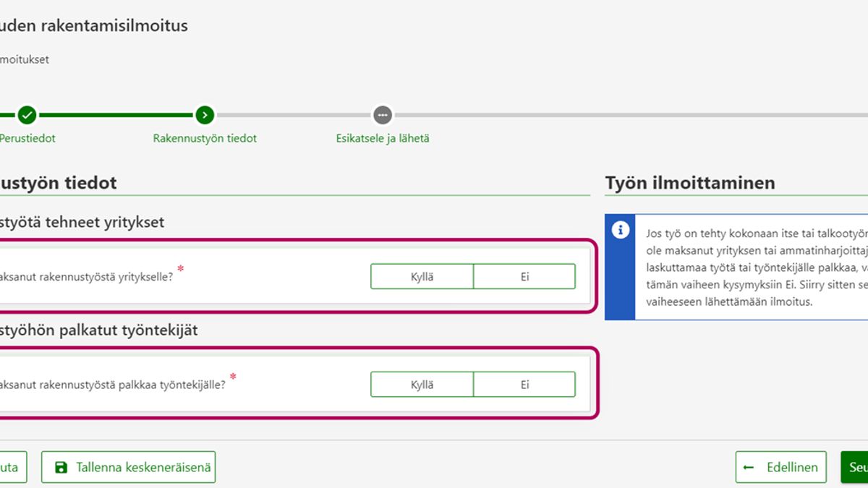Open the Rakennustyön tiedot step label
This screenshot has width=868, height=488.
coord(205,138)
